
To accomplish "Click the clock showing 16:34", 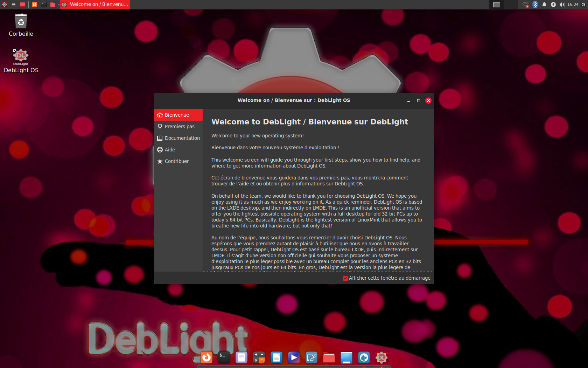I will [573, 5].
